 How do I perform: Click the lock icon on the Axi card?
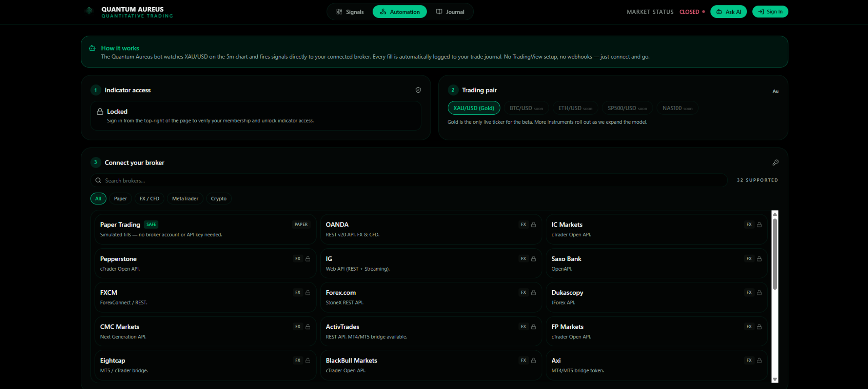tap(759, 361)
